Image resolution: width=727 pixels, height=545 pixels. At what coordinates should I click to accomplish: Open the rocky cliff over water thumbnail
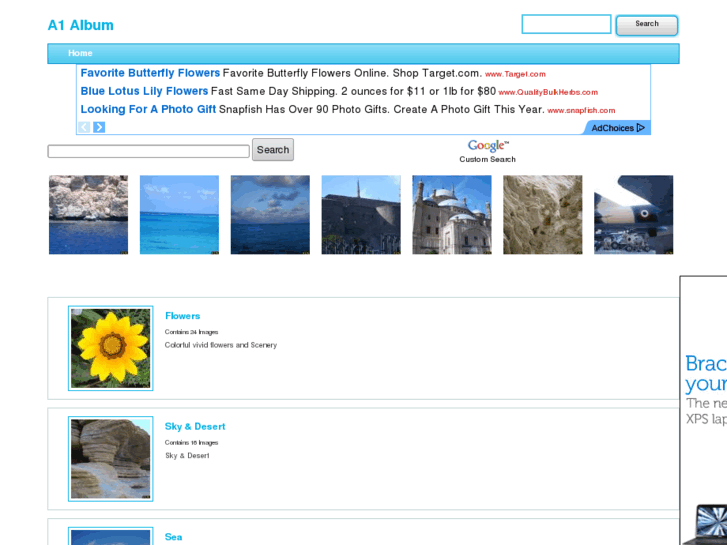click(89, 215)
